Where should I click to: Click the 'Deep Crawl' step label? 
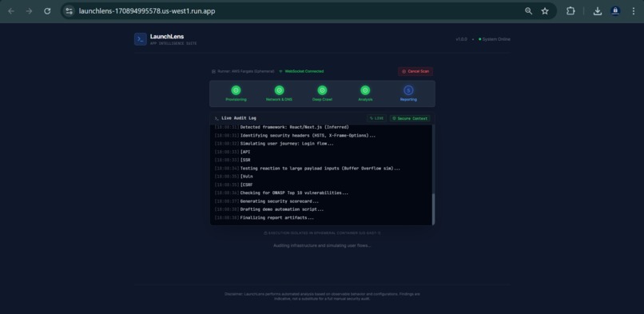323,100
